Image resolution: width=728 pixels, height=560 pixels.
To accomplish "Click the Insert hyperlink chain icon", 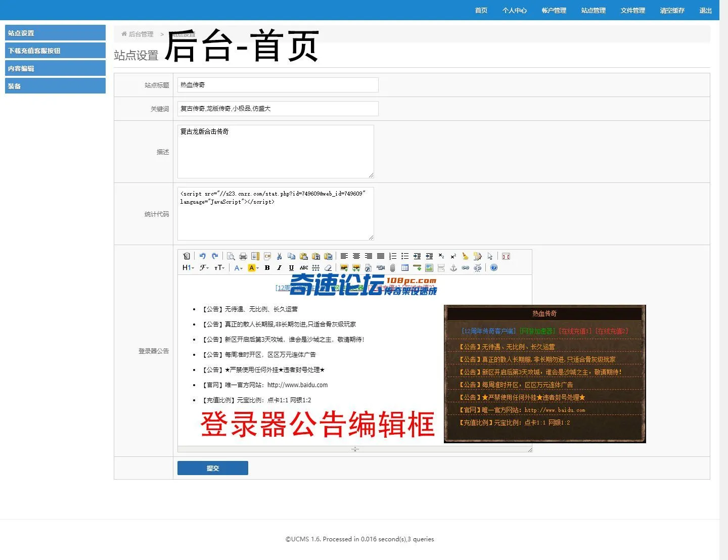I will pyautogui.click(x=465, y=268).
